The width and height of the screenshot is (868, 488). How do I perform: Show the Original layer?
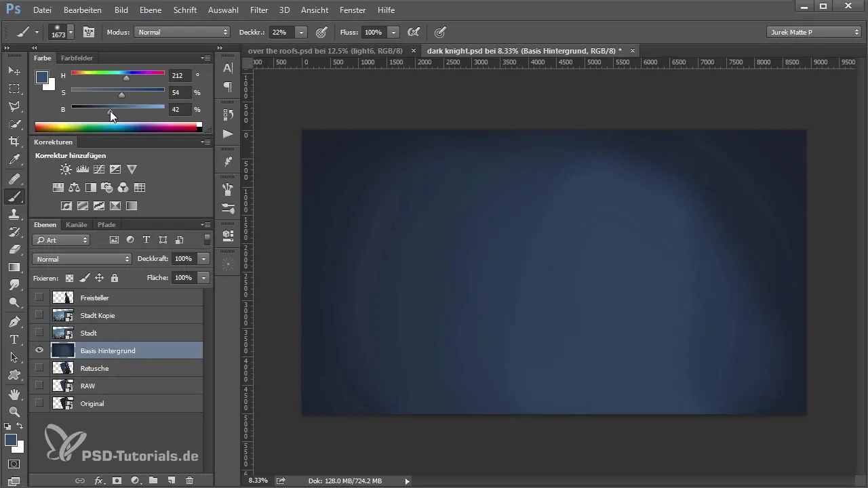pos(39,403)
